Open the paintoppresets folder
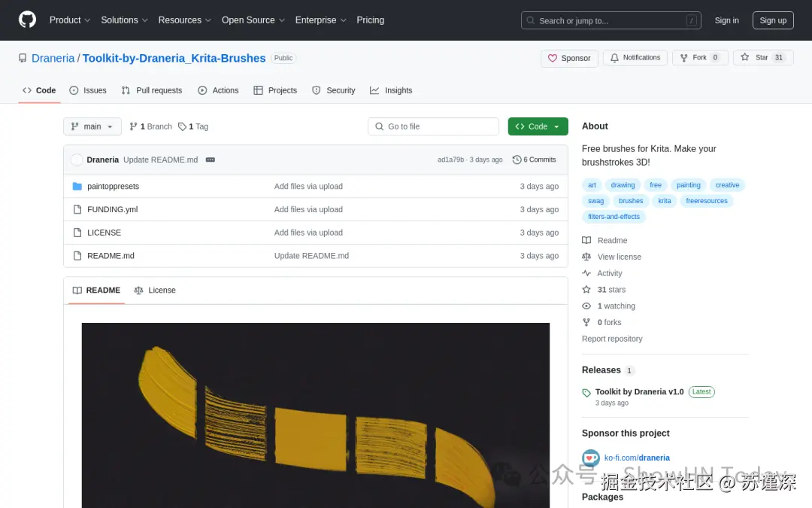This screenshot has width=812, height=508. click(x=113, y=186)
